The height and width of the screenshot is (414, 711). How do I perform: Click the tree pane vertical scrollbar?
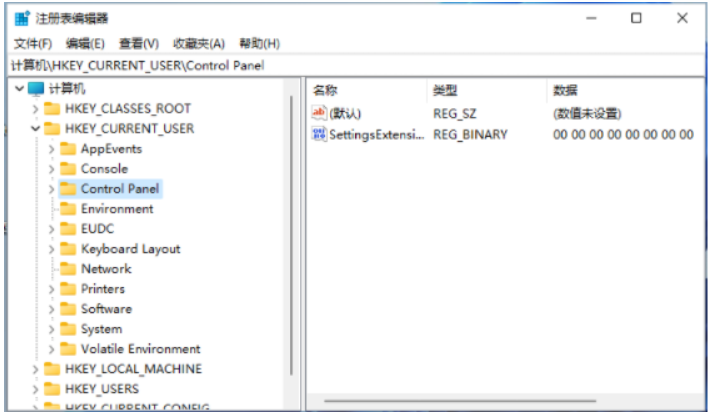coord(291,230)
